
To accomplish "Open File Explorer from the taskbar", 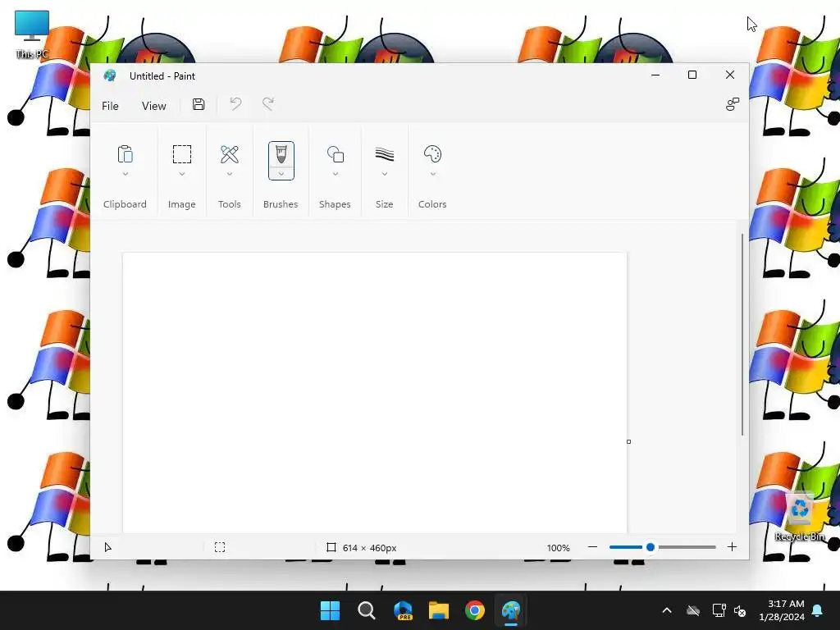I will coord(439,610).
